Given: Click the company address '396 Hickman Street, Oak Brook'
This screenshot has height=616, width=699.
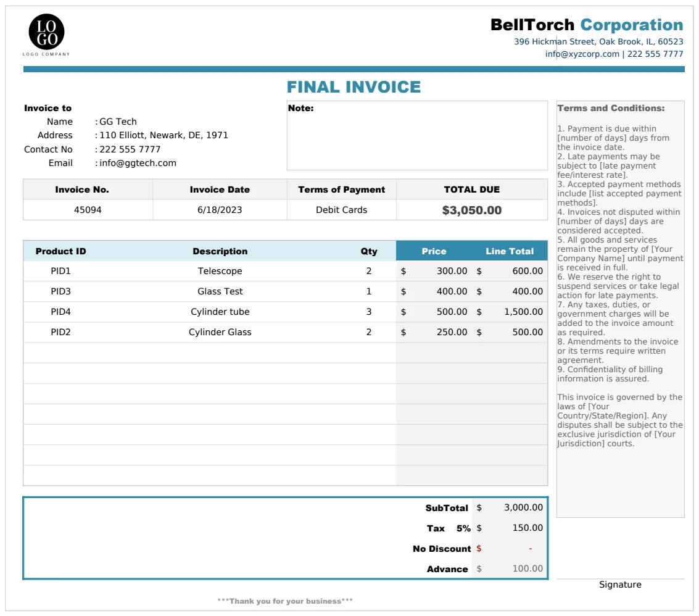Looking at the screenshot, I should tap(598, 41).
